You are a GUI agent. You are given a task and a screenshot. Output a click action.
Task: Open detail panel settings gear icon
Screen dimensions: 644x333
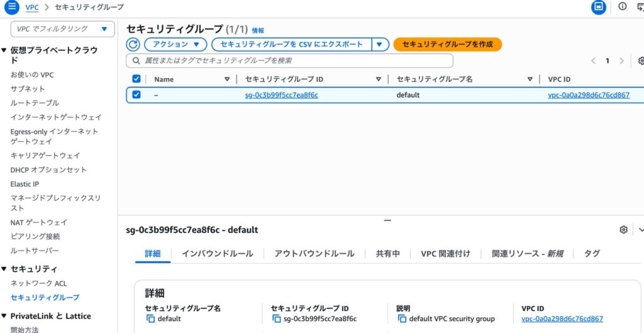click(x=623, y=230)
